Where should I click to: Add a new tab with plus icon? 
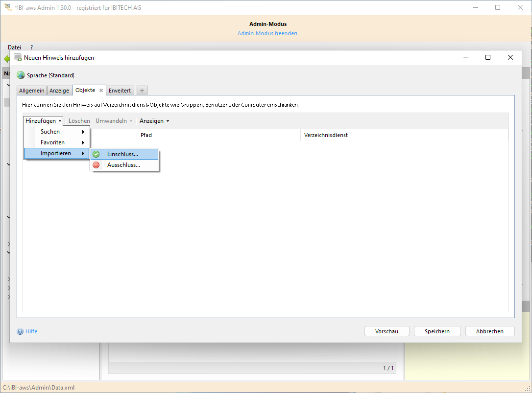[142, 91]
